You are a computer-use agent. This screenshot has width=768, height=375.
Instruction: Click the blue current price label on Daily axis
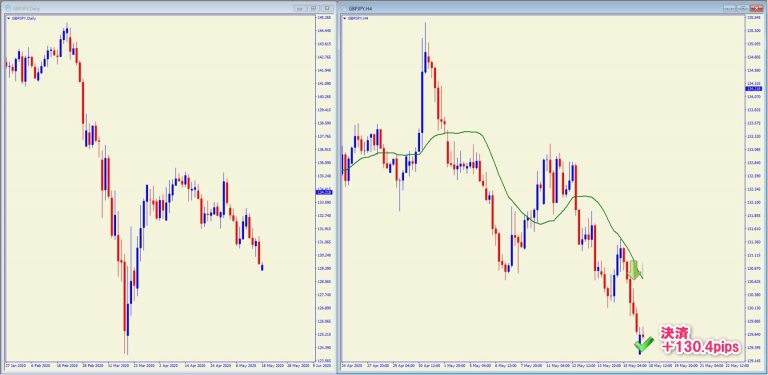323,192
